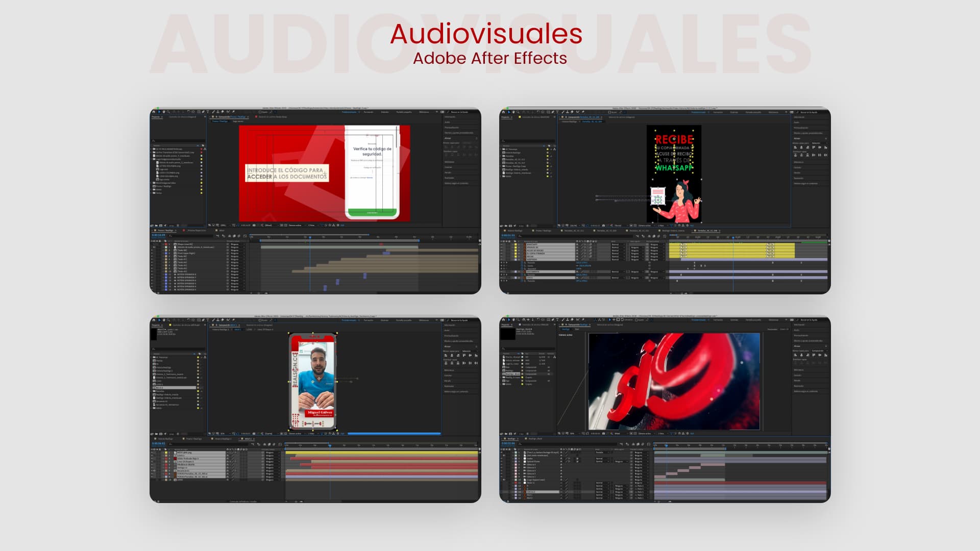Screen dimensions: 980x551
Task: Select Historia RealSign project item in WhatsApp screenshot
Action: tap(513, 153)
